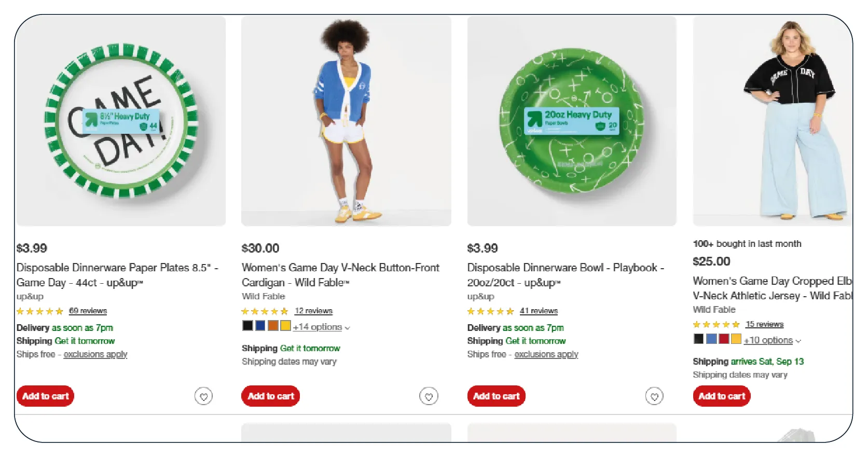Image resolution: width=868 pixels, height=457 pixels.
Task: Open the Game Day paper plate product image
Action: click(121, 121)
